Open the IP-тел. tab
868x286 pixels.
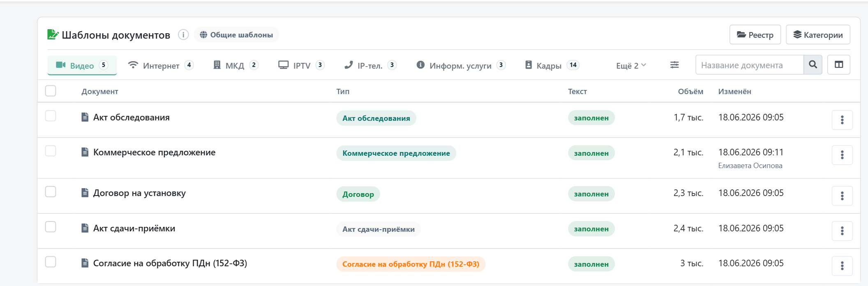click(x=370, y=65)
